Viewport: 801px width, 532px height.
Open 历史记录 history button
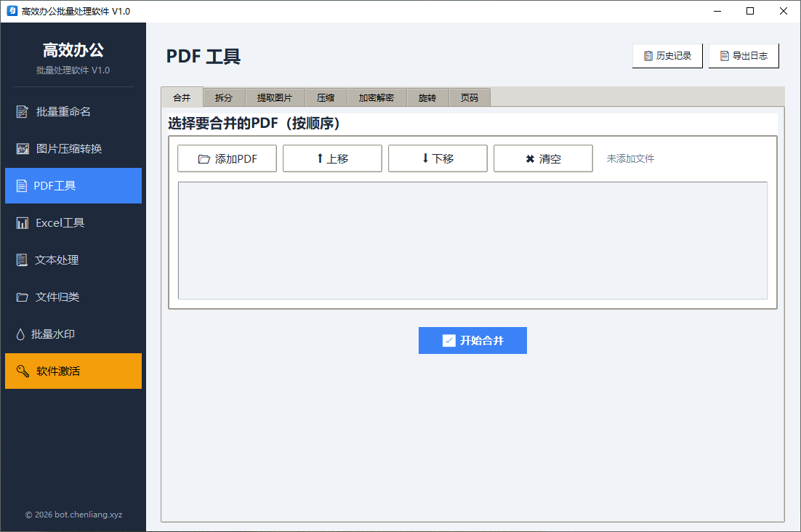(x=667, y=56)
